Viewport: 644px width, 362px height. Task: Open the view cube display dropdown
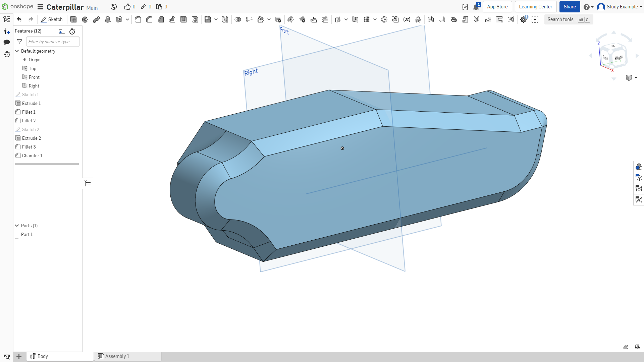point(631,78)
